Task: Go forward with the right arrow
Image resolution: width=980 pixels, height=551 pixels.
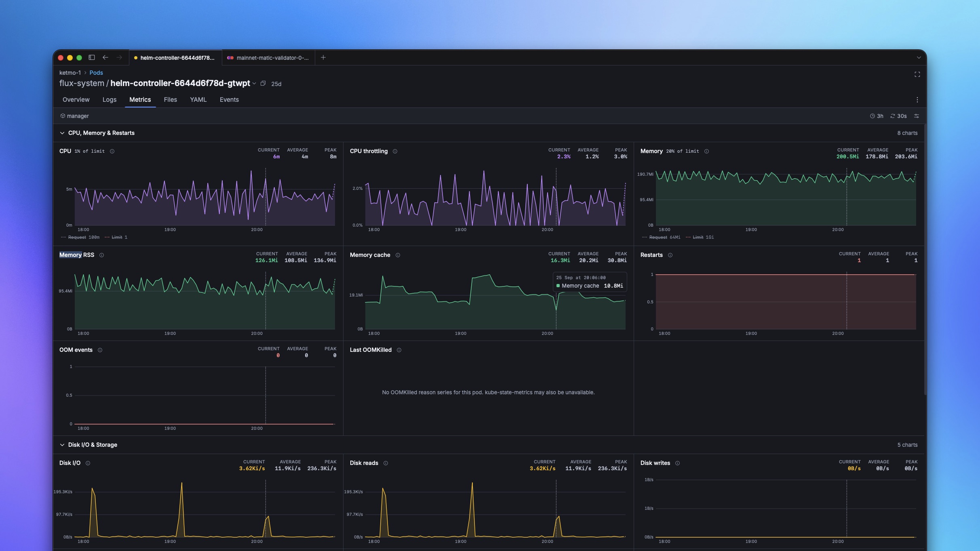Action: (x=119, y=57)
